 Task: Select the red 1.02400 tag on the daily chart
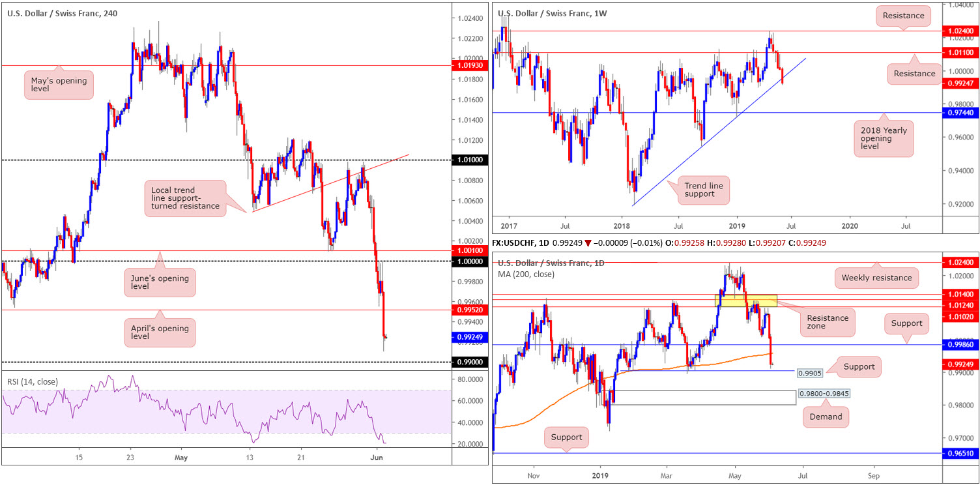(960, 262)
